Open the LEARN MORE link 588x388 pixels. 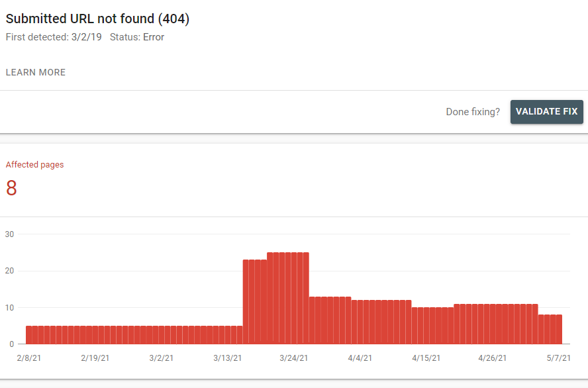click(x=36, y=72)
